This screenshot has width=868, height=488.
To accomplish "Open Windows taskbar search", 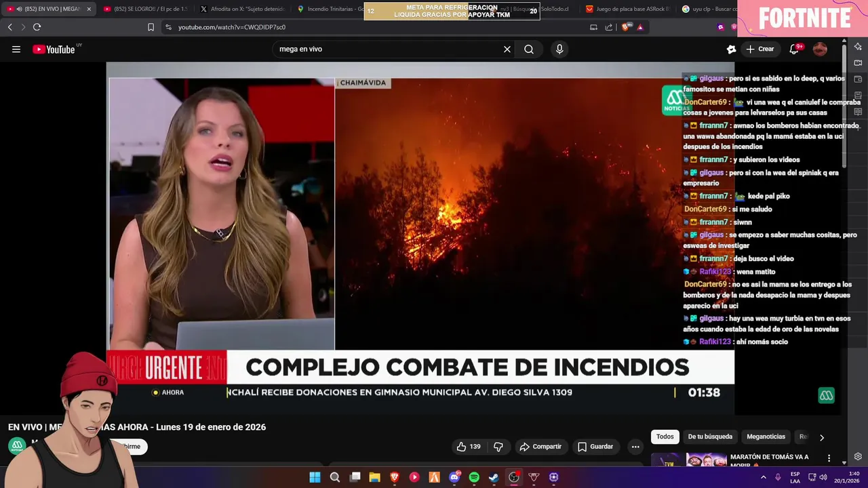I will [x=335, y=477].
